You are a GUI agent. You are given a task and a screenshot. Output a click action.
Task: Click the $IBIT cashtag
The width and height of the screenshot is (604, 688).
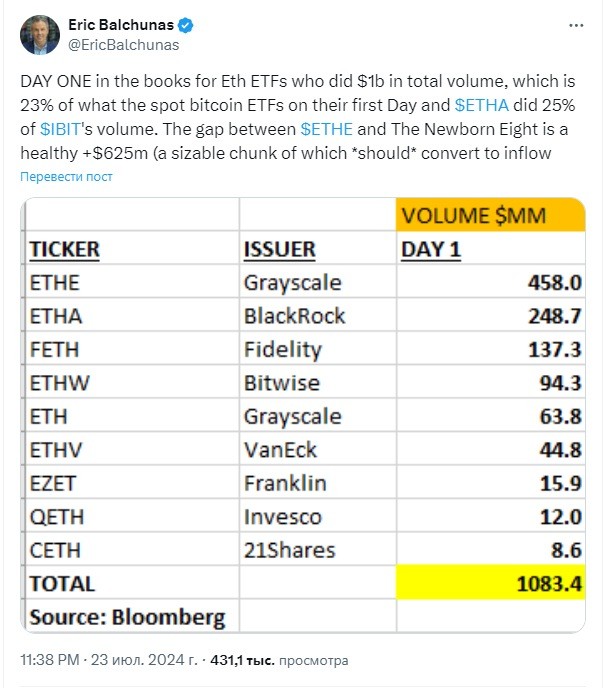(x=61, y=129)
